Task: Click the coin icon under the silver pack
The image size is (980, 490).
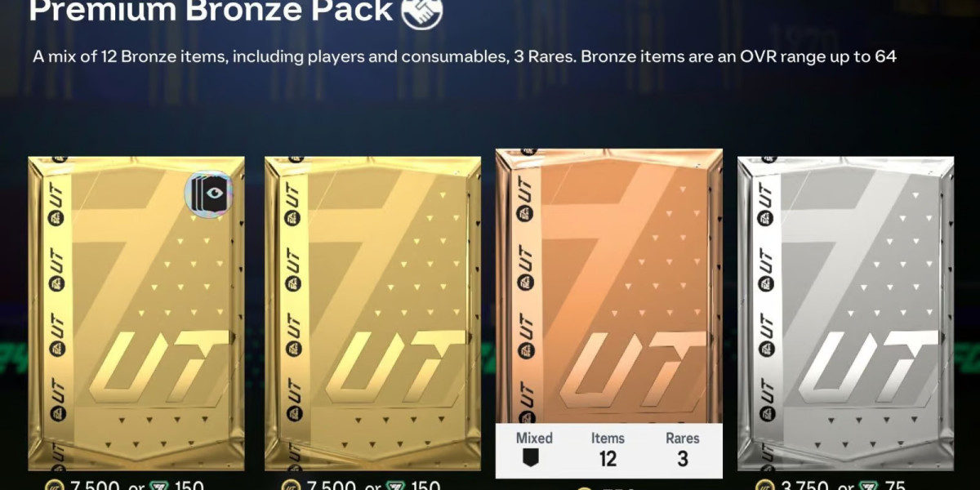Action: (x=764, y=487)
